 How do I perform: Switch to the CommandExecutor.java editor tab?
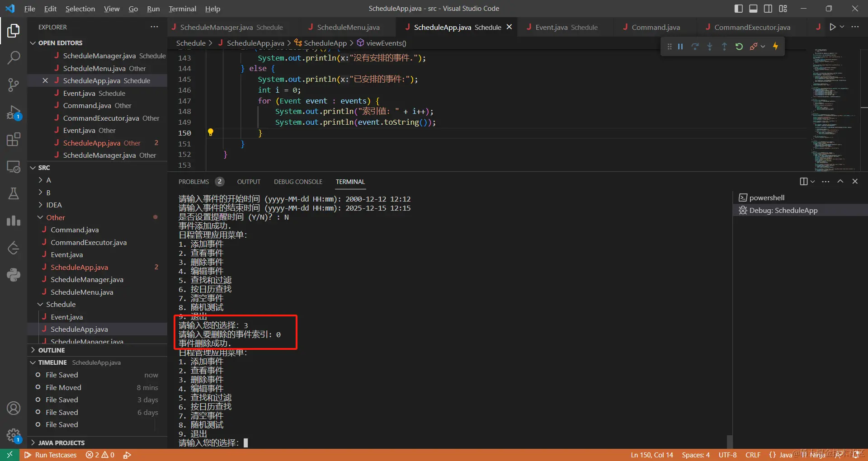tap(752, 27)
